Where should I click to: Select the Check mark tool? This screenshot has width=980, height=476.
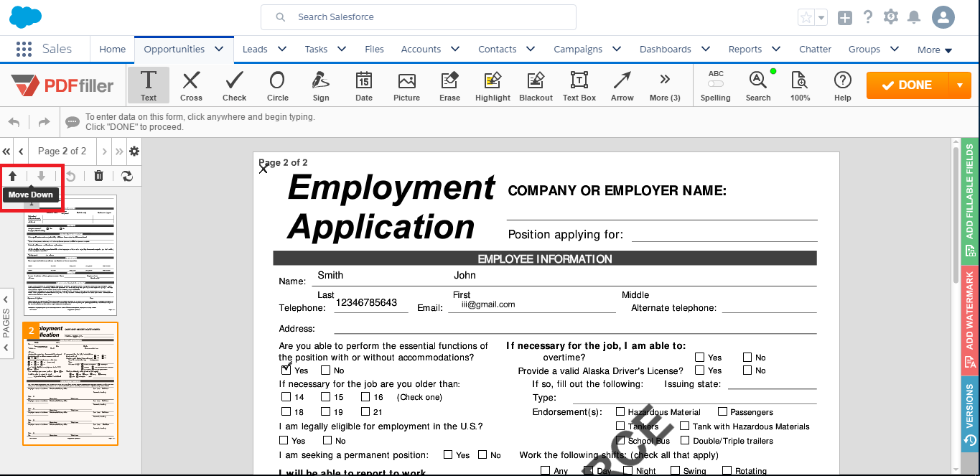[x=234, y=85]
